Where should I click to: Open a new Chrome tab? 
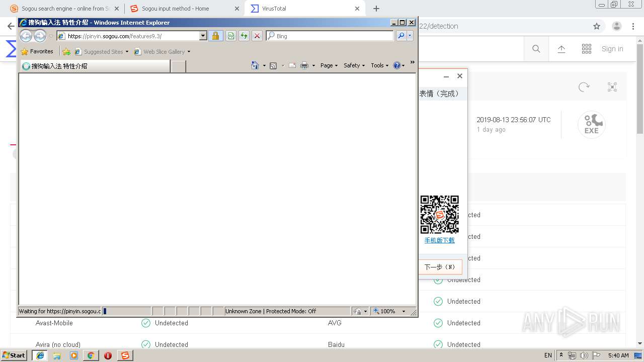pyautogui.click(x=376, y=9)
